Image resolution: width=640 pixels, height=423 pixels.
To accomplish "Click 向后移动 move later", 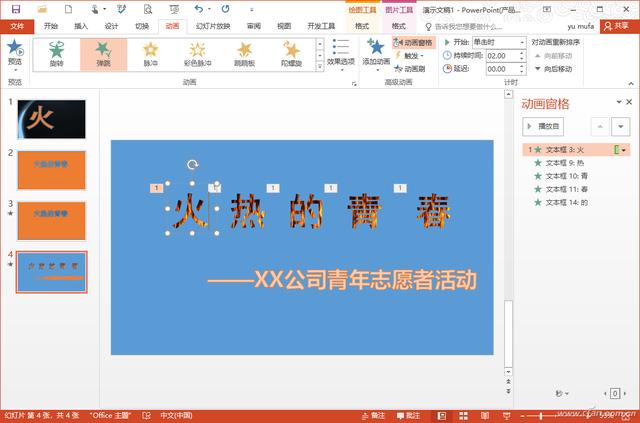I will [x=553, y=69].
